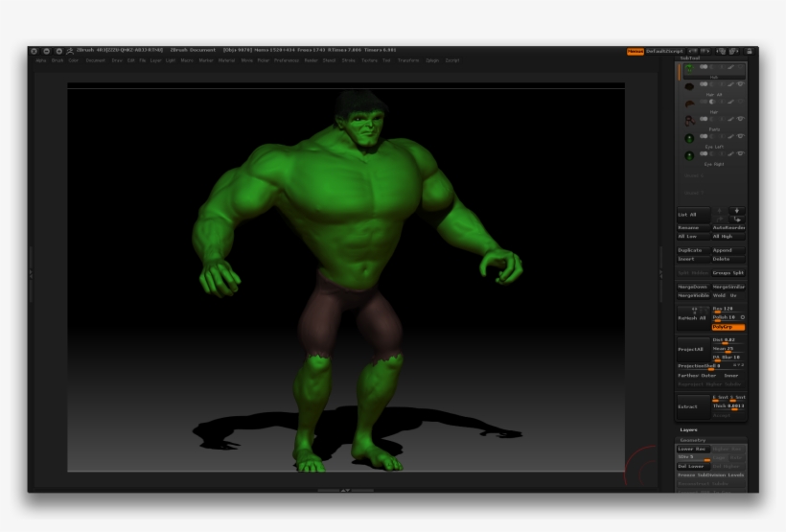The width and height of the screenshot is (786, 532).
Task: Select the Hair Alt subtool thumbnail
Action: (689, 86)
